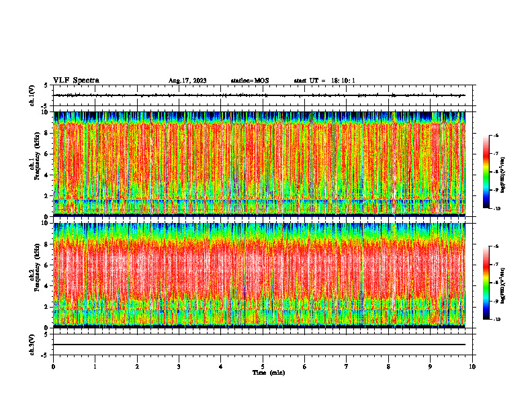Click the time axis tick label "6"
The height and width of the screenshot is (411, 532).
tap(305, 367)
